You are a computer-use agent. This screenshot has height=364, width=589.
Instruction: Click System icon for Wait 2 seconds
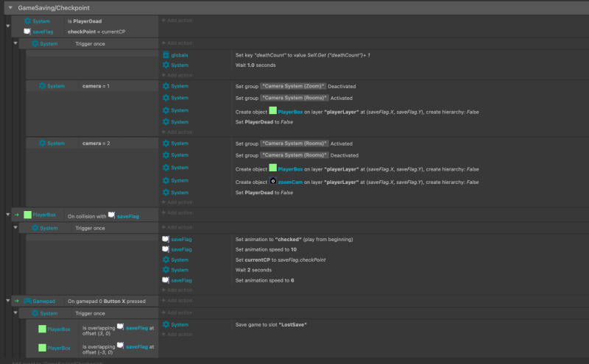[166, 269]
